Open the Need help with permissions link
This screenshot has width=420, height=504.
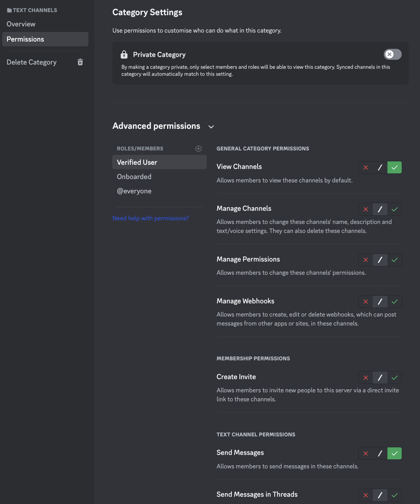click(150, 218)
